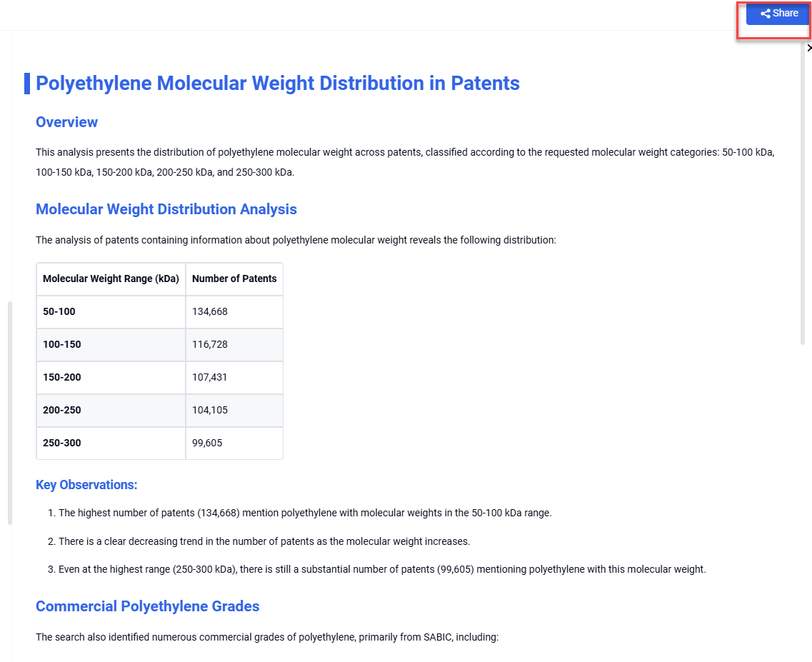Click the share icon glyph
The height and width of the screenshot is (662, 812).
click(x=766, y=14)
